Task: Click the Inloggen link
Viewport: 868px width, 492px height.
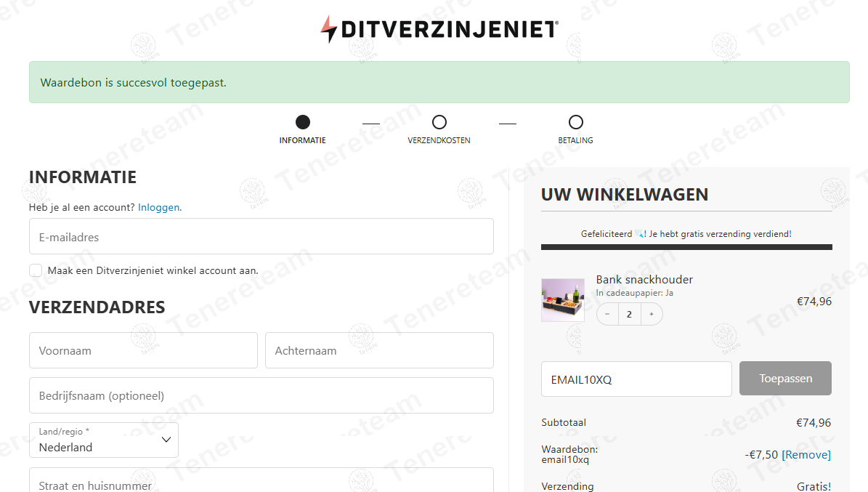Action: [x=159, y=207]
